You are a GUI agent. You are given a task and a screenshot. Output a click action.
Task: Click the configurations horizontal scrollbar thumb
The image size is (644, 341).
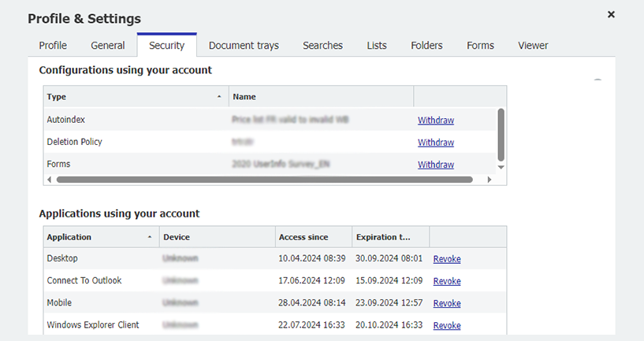pyautogui.click(x=265, y=180)
